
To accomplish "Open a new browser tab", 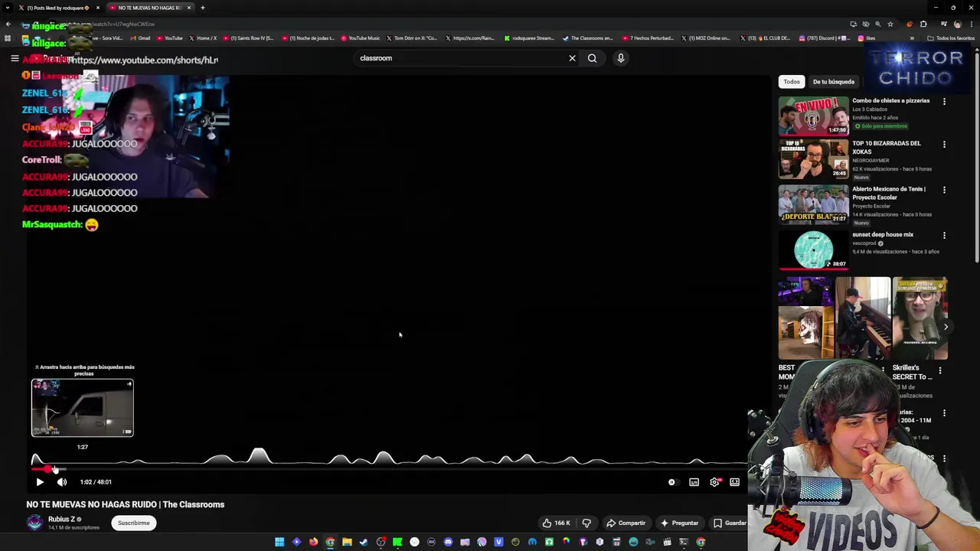I will [203, 8].
